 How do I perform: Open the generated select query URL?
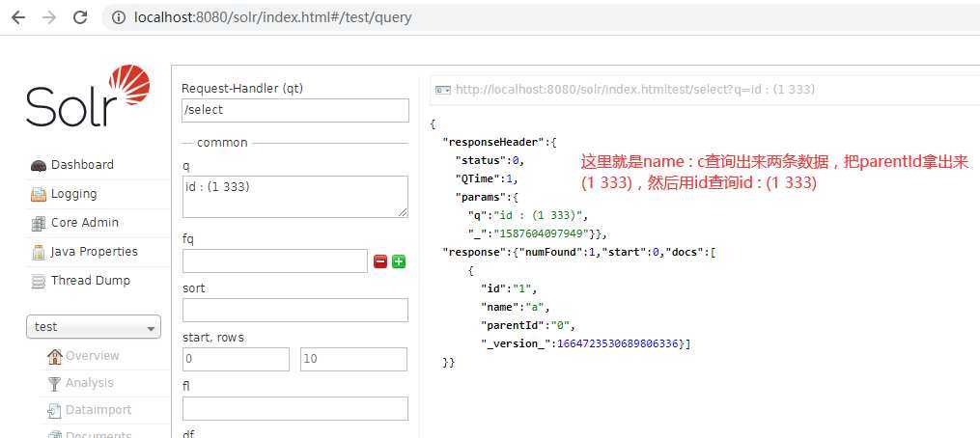click(x=635, y=90)
